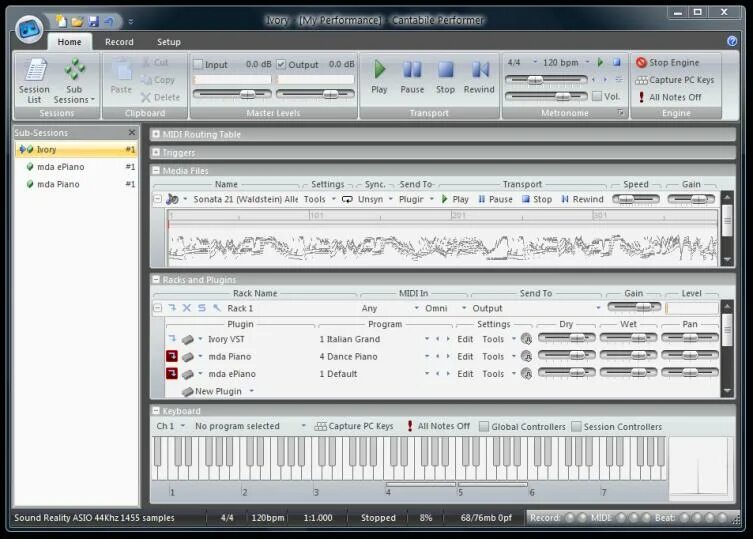Rewind the Sonata 21 media file
The image size is (753, 539).
pos(582,199)
